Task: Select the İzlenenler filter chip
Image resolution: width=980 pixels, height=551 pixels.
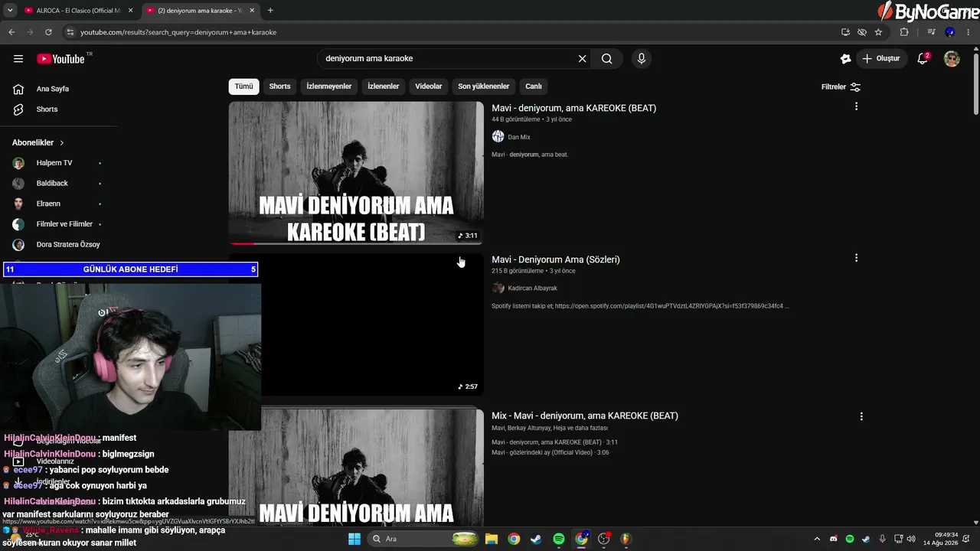Action: tap(384, 86)
